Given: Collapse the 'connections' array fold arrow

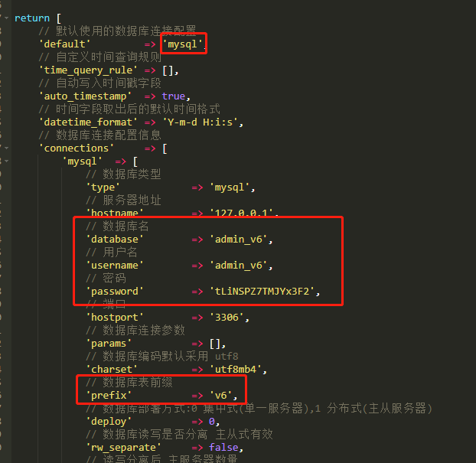Looking at the screenshot, I should pyautogui.click(x=7, y=148).
